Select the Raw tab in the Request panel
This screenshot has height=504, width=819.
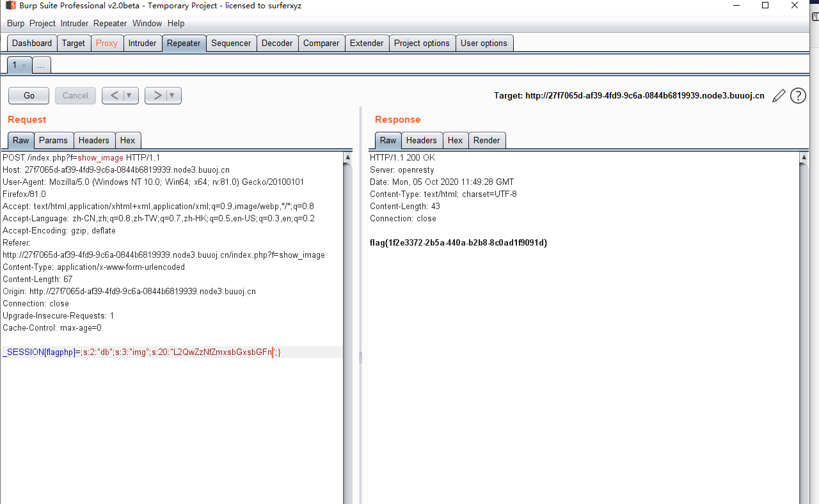(21, 140)
